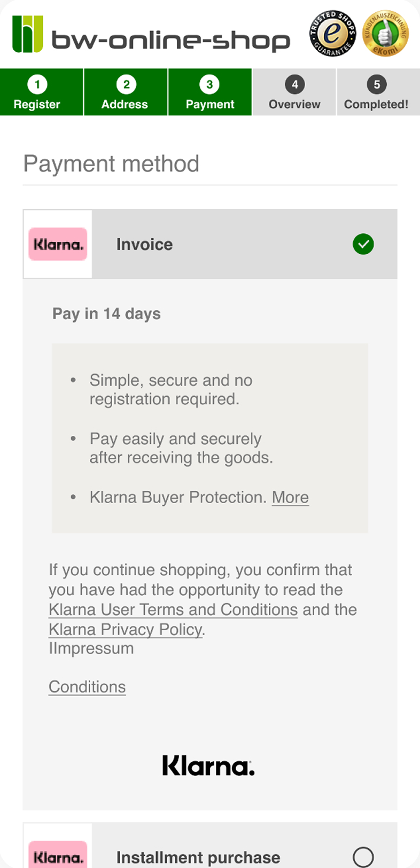This screenshot has height=868, width=420.
Task: Collapse the Invoice payment option header
Action: click(x=210, y=244)
